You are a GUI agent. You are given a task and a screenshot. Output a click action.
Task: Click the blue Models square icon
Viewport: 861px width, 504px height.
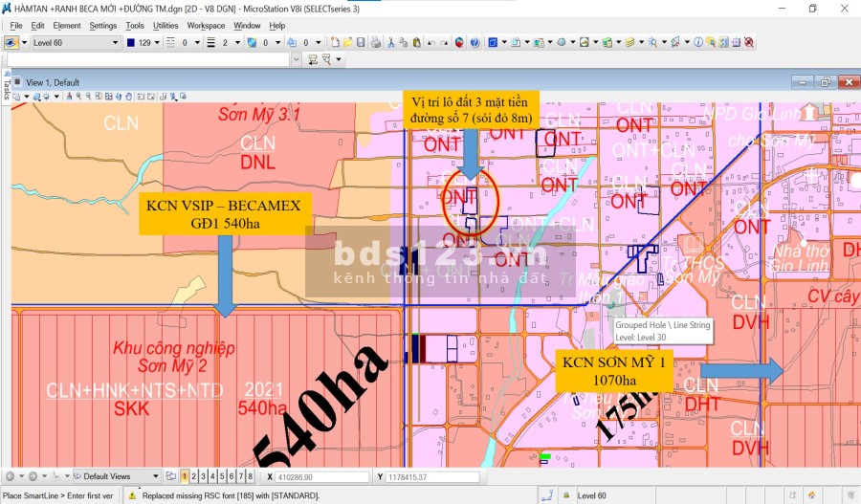pos(493,42)
